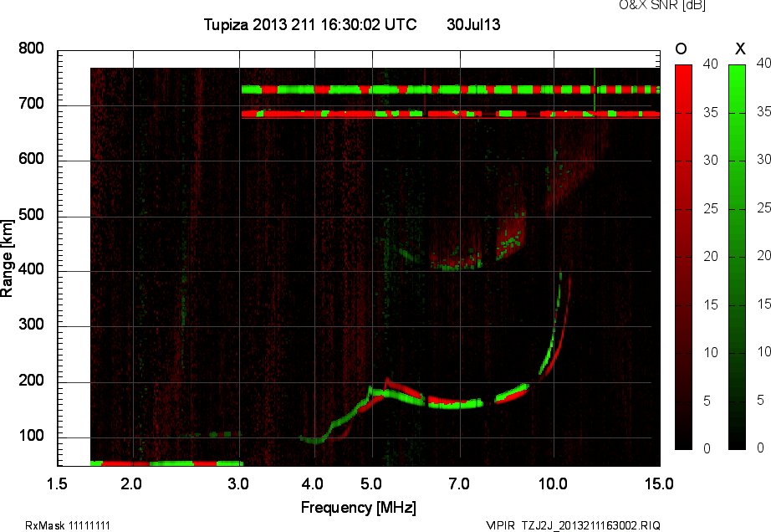
Task: Click the striped band near 685 km range
Action: [x=450, y=113]
